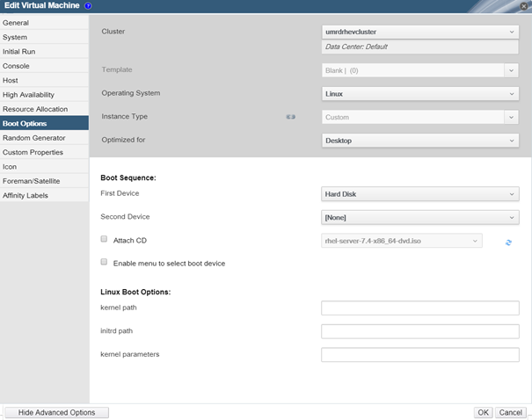Select the Foreman/Satellite tab
The width and height of the screenshot is (532, 420).
tap(45, 181)
